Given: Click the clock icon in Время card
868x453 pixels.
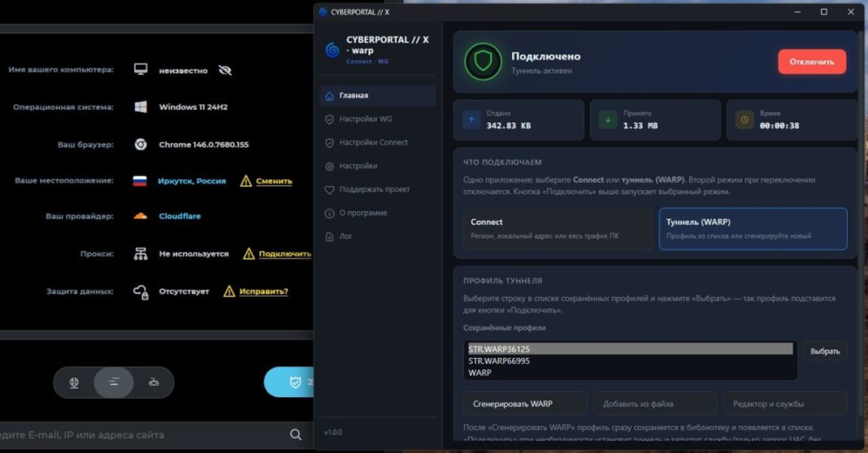Looking at the screenshot, I should tap(744, 120).
